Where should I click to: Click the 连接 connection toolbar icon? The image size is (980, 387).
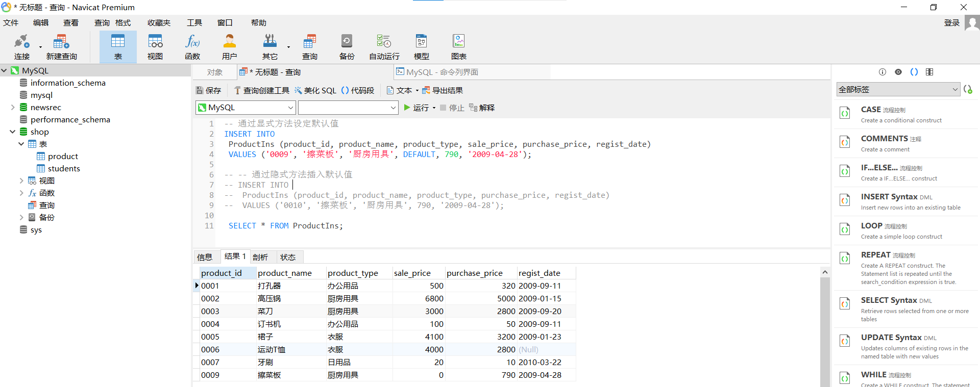pyautogui.click(x=22, y=47)
